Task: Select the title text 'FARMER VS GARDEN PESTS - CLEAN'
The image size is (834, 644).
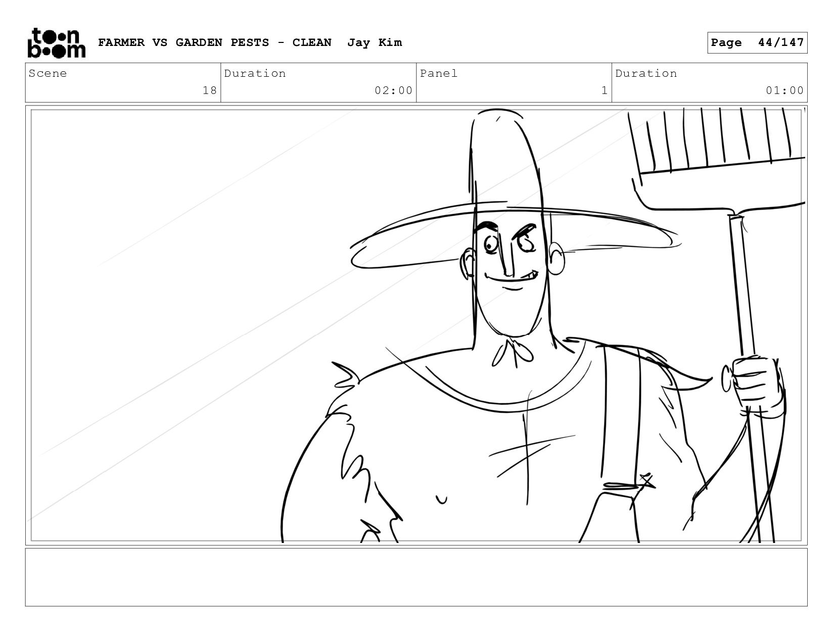Action: pyautogui.click(x=215, y=42)
